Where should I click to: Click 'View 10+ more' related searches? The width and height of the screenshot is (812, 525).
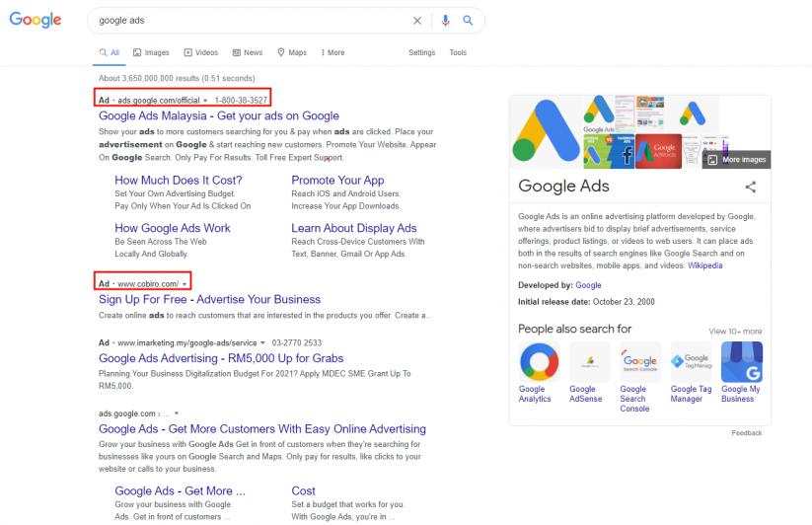point(735,332)
